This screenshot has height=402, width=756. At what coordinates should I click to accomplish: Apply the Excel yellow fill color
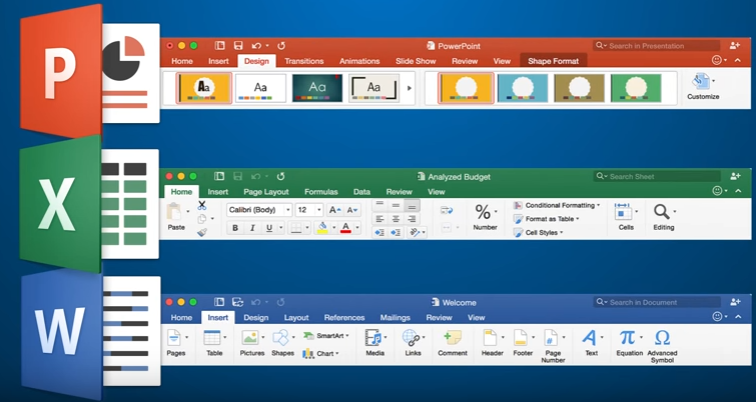pyautogui.click(x=322, y=228)
